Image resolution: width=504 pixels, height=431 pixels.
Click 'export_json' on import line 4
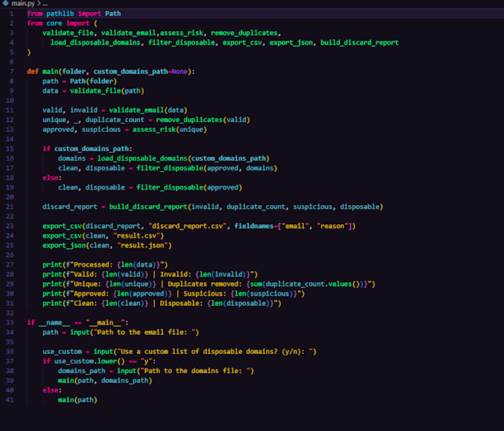[x=291, y=43]
